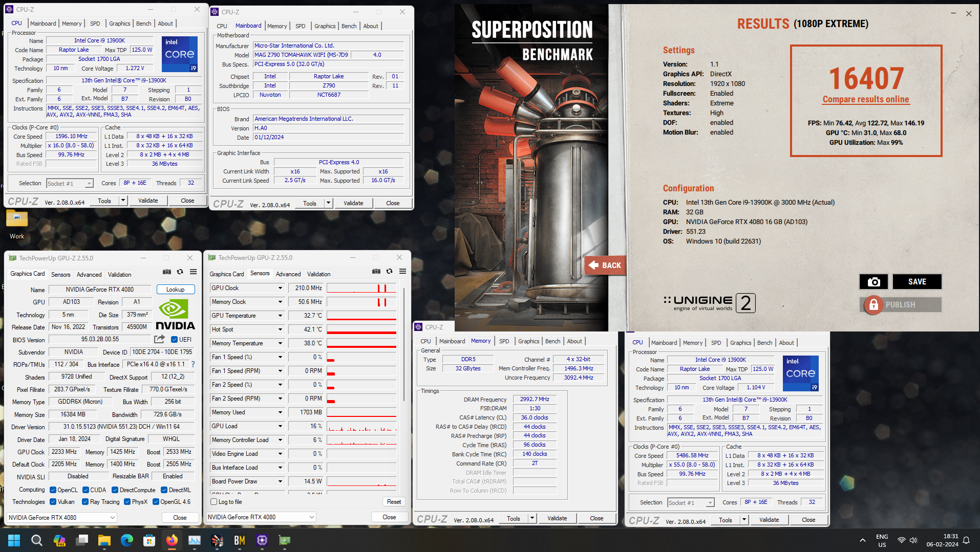Click PUBLISH button in Superposition

pyautogui.click(x=900, y=305)
